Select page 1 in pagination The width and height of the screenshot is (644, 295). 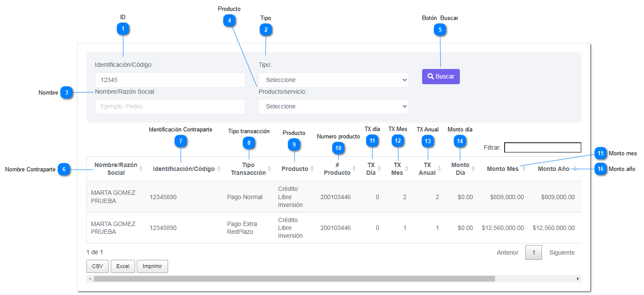coord(534,252)
